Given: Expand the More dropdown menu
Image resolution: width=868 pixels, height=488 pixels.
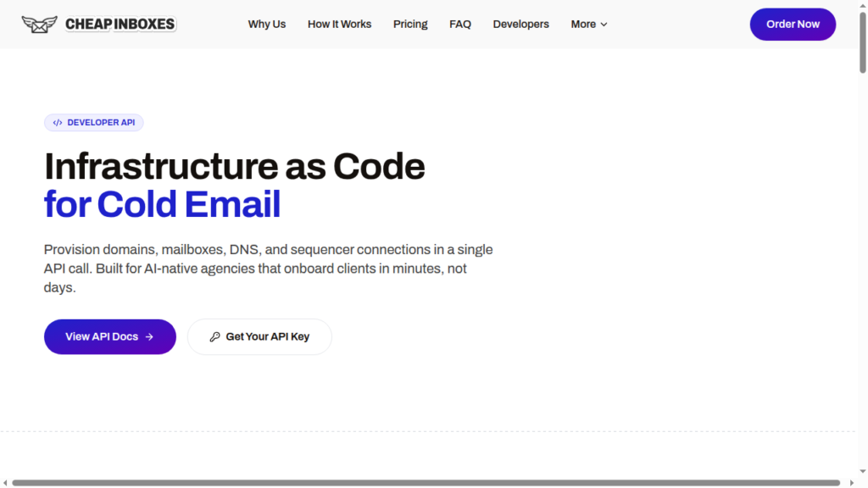Looking at the screenshot, I should pyautogui.click(x=589, y=25).
